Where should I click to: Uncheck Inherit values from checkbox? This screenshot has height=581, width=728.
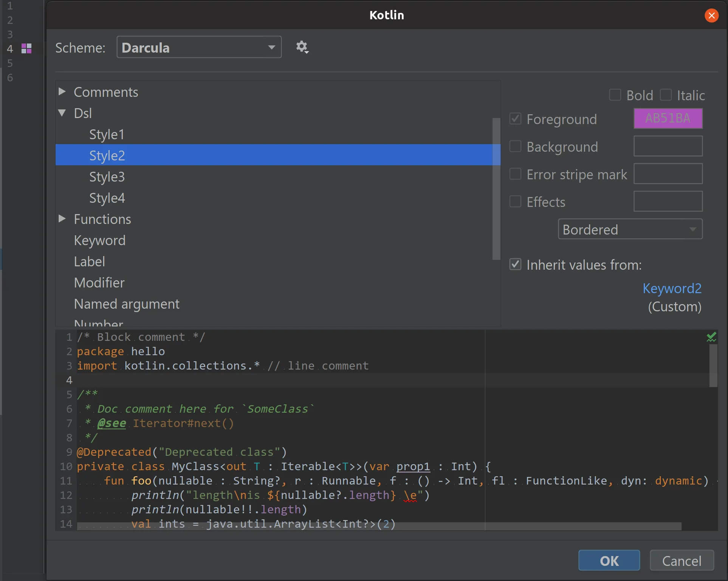pyautogui.click(x=515, y=264)
